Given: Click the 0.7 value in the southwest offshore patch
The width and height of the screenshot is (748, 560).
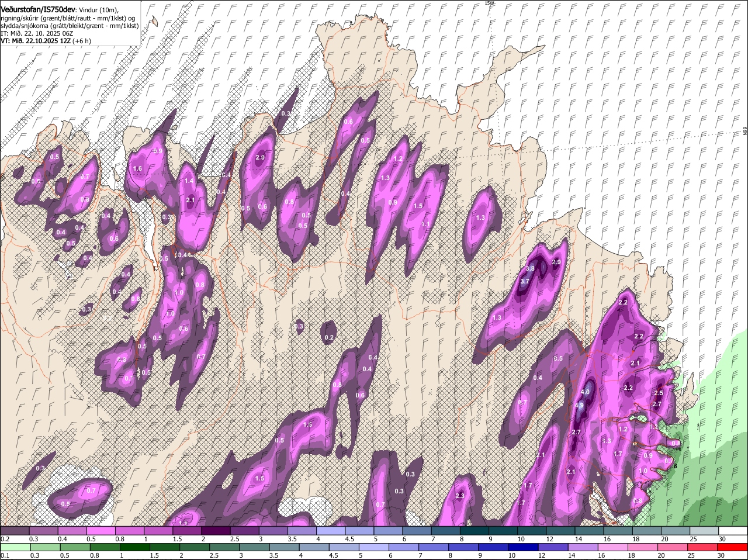Looking at the screenshot, I should coord(91,490).
